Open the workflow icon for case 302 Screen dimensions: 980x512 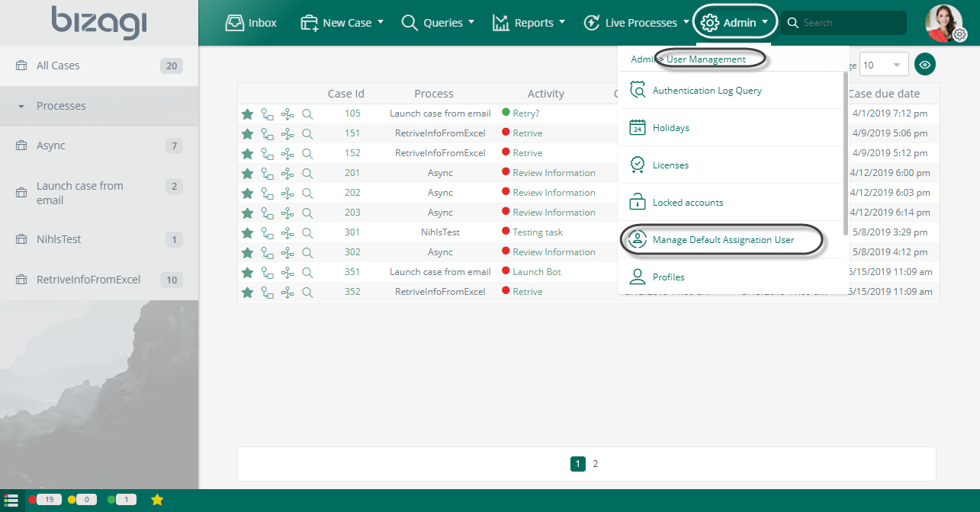click(x=267, y=252)
